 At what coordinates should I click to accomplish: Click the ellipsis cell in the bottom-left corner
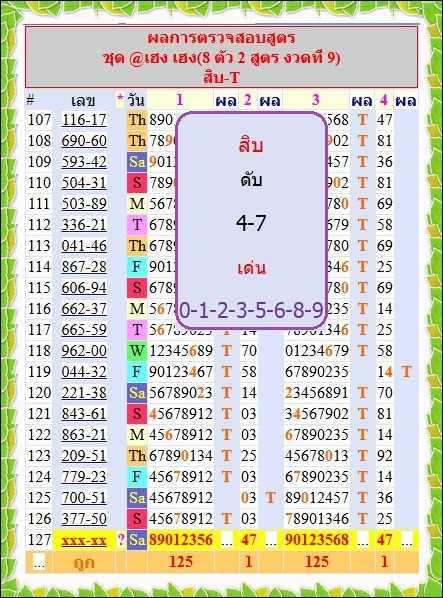click(39, 562)
